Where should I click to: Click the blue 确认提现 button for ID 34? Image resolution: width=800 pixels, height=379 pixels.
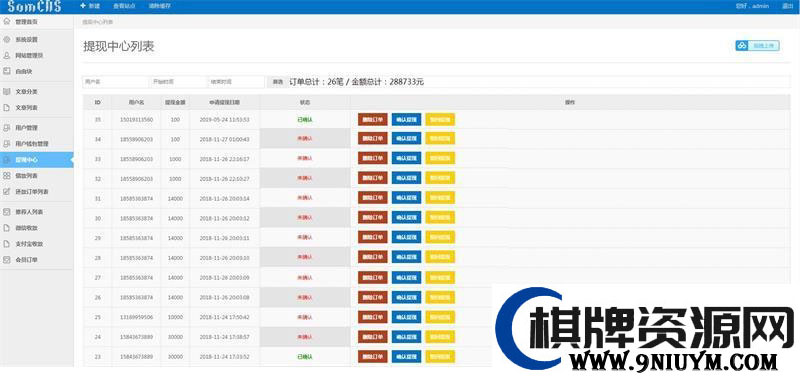pyautogui.click(x=407, y=139)
